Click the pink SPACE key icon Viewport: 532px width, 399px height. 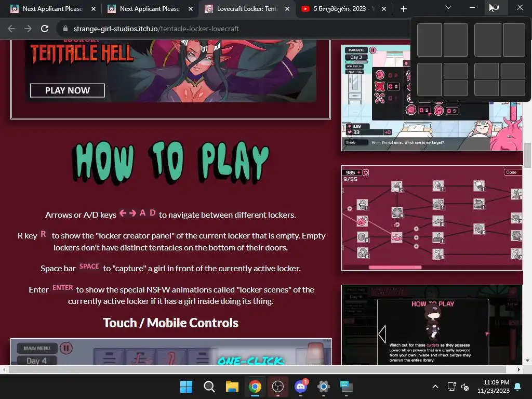point(89,267)
